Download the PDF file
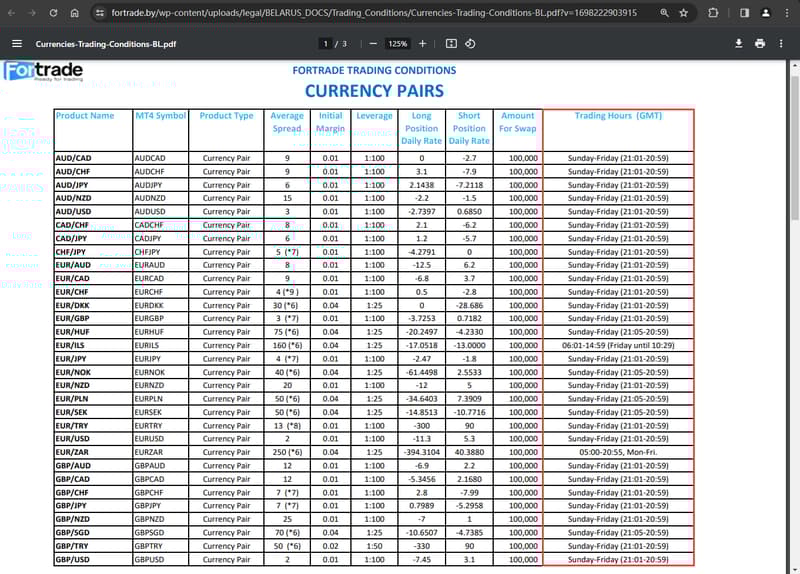This screenshot has height=574, width=800. point(739,44)
